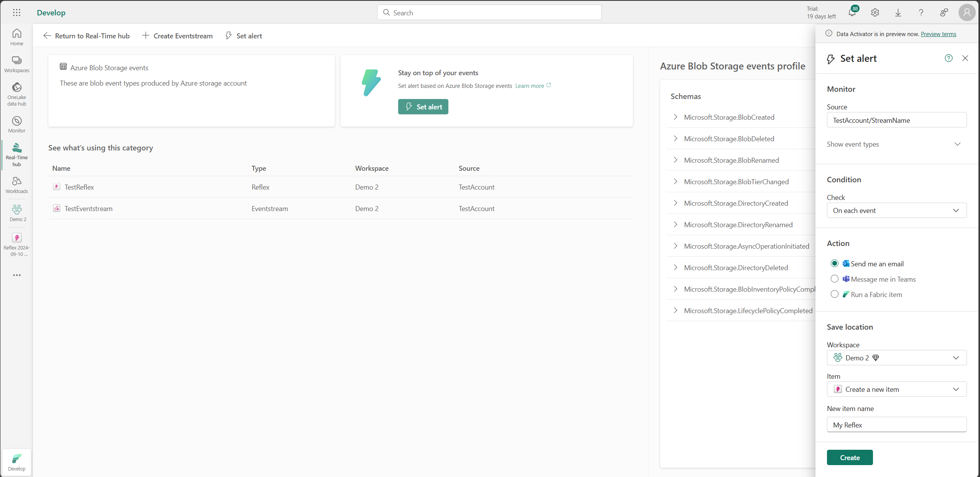Viewport: 980px width, 477px height.
Task: Open the Preview terms link
Action: [x=938, y=34]
